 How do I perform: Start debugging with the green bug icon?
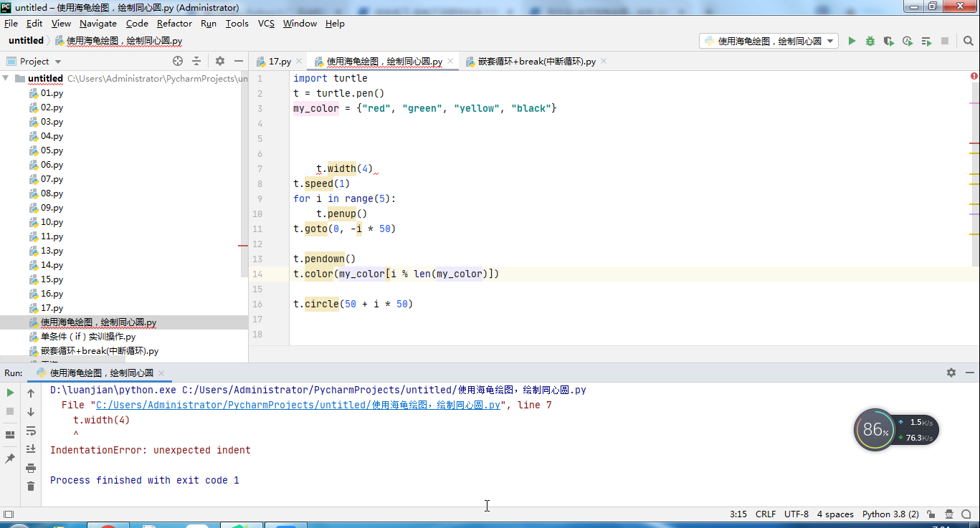pos(870,42)
